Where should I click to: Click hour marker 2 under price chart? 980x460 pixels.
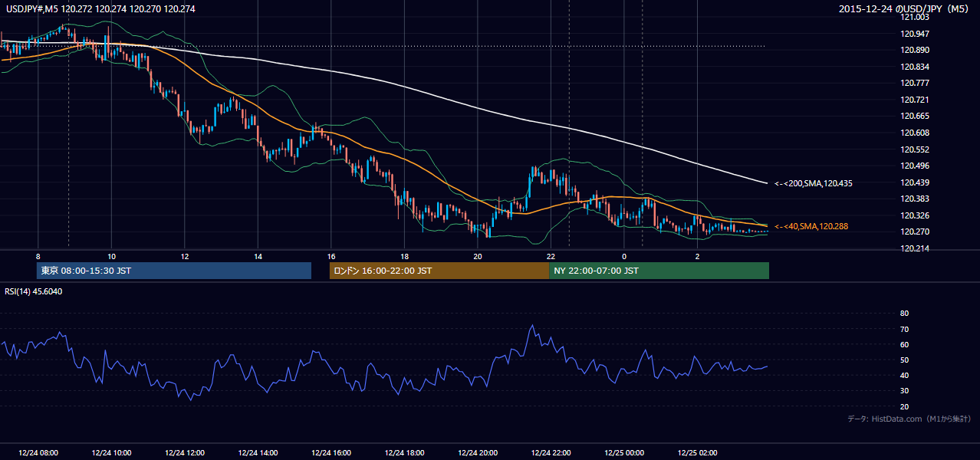tap(697, 256)
